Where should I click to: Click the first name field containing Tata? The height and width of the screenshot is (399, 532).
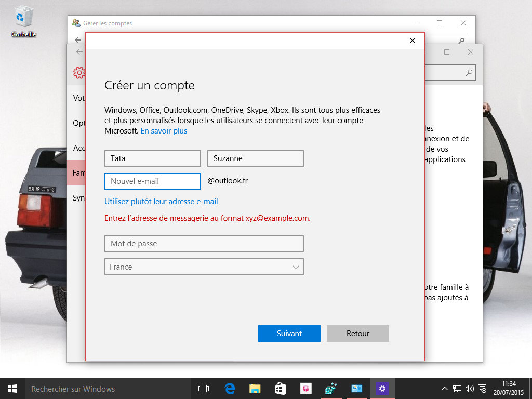pos(153,158)
